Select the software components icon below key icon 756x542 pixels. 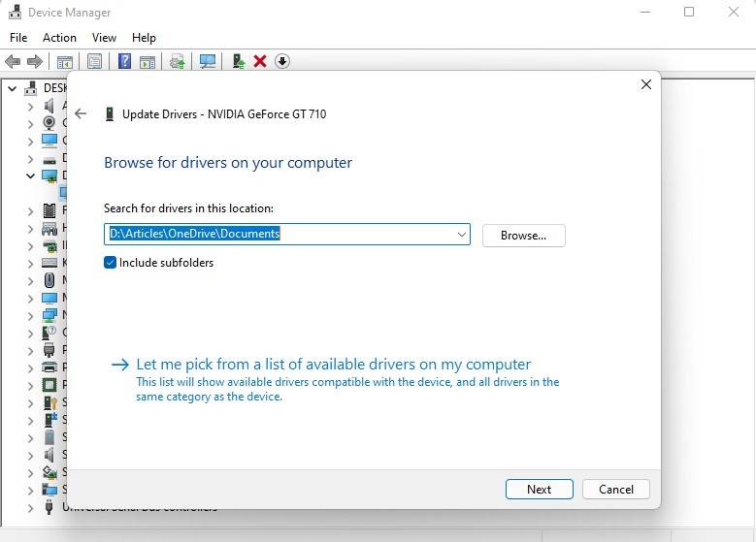50,420
